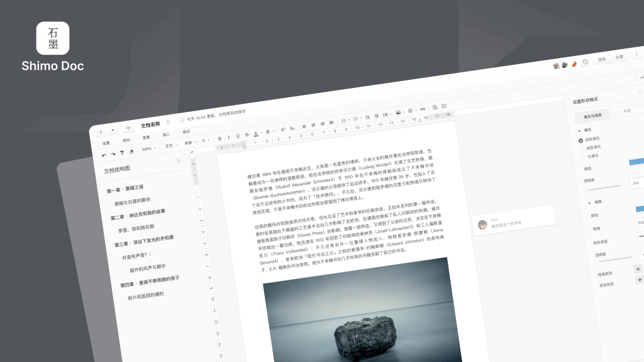This screenshot has height=362, width=644.
Task: Click the undo arrow icon
Action: 104,155
